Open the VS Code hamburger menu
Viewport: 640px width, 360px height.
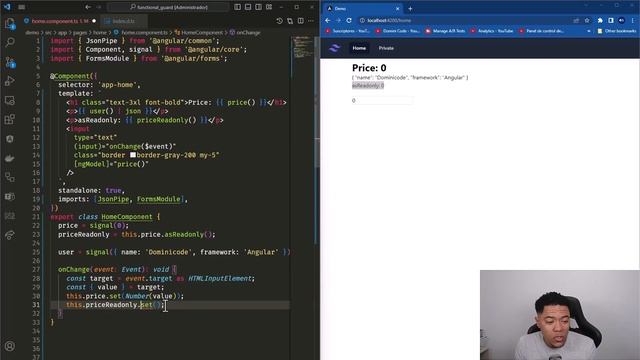pyautogui.click(x=22, y=7)
